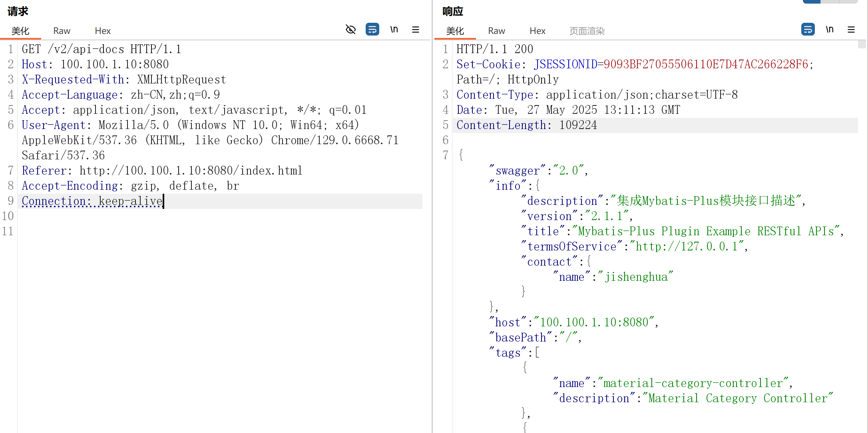Click the "version":"2.1.1" entry

click(x=577, y=216)
